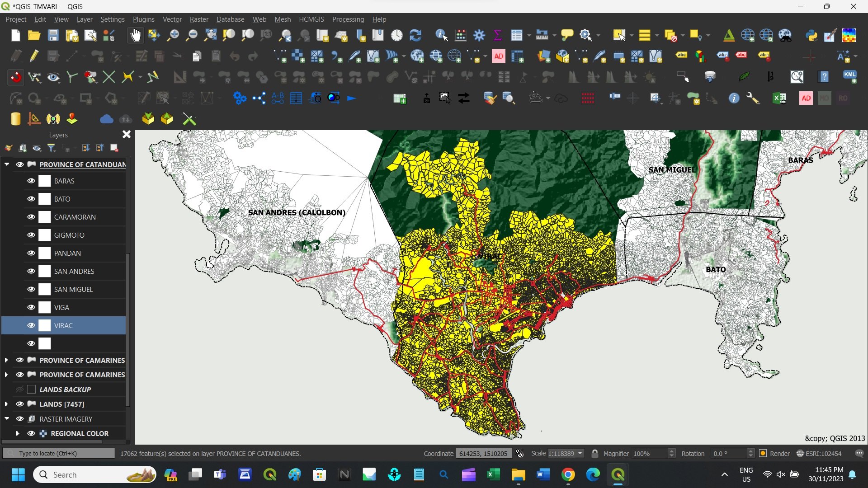
Task: Toggle visibility of BARAS layer
Action: 31,181
